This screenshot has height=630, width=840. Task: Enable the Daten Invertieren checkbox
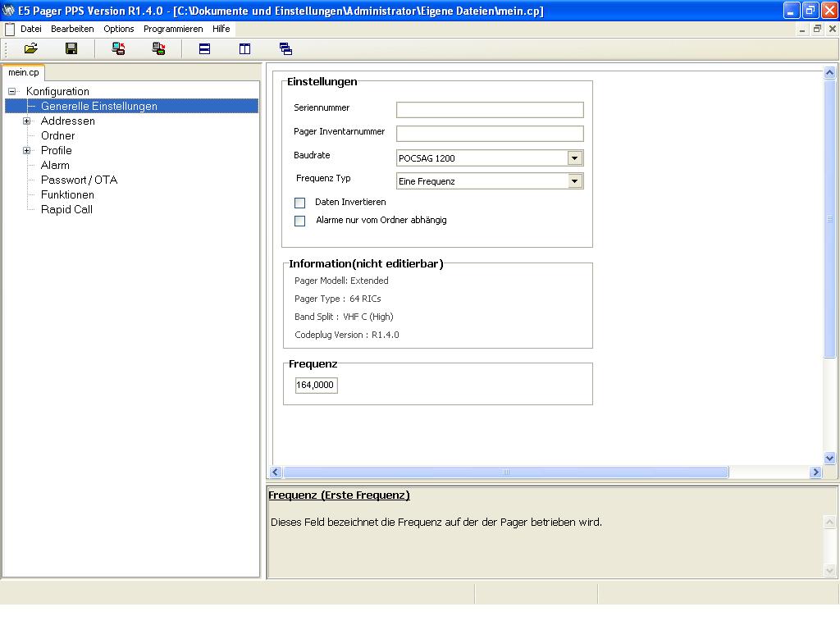point(300,203)
